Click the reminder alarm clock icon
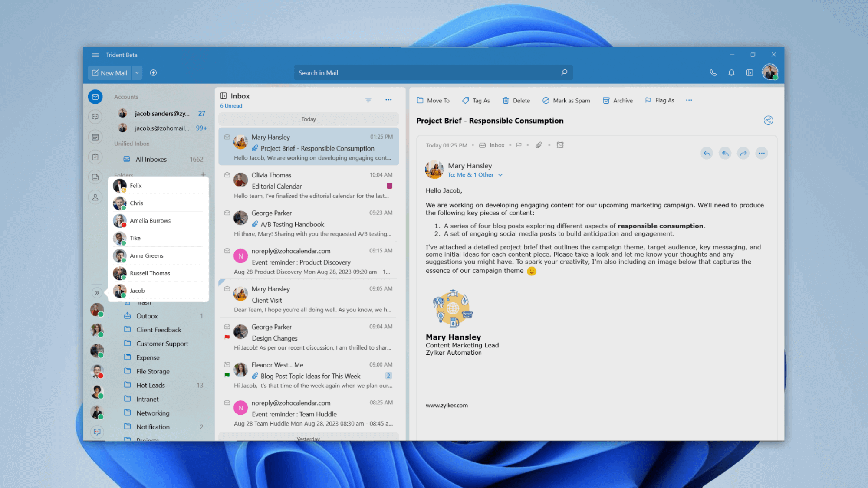The image size is (868, 488). click(x=560, y=145)
